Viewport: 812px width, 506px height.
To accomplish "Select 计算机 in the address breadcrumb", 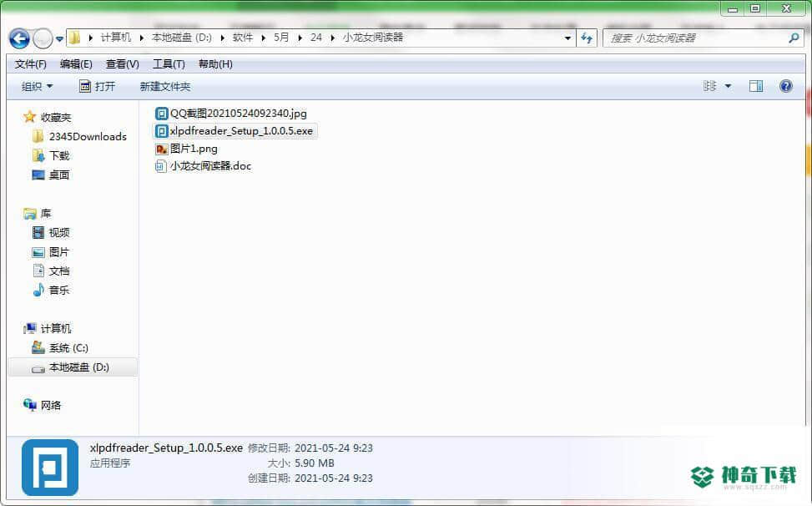I will pos(115,38).
